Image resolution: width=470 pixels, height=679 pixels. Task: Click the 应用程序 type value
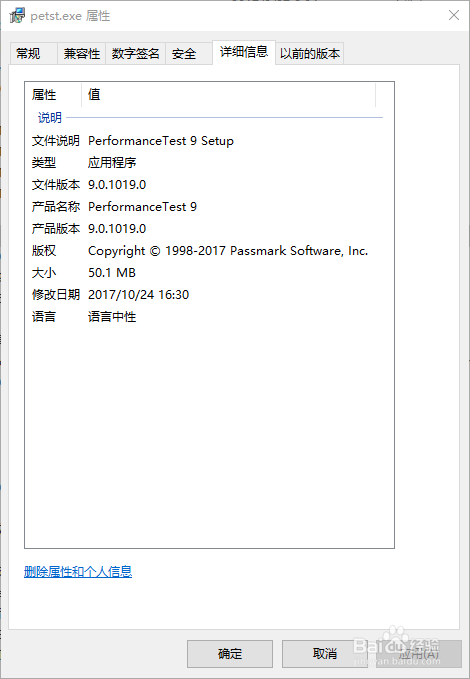point(112,163)
